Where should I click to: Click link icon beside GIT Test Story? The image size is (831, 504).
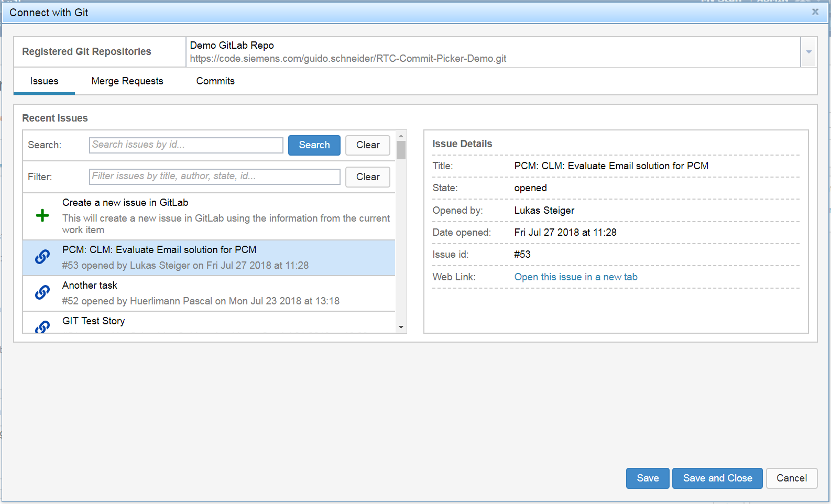42,326
